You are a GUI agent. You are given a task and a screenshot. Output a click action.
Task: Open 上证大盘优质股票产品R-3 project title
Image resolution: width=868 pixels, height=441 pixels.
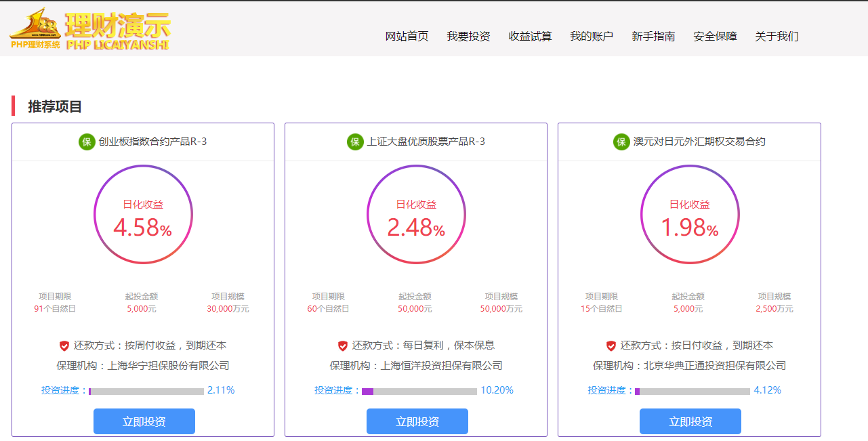tap(426, 142)
